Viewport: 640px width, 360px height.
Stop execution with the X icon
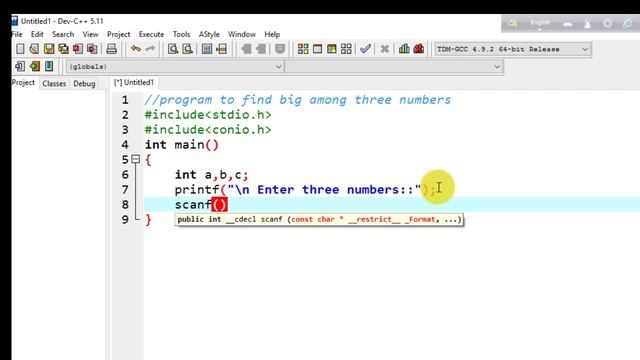pos(384,49)
